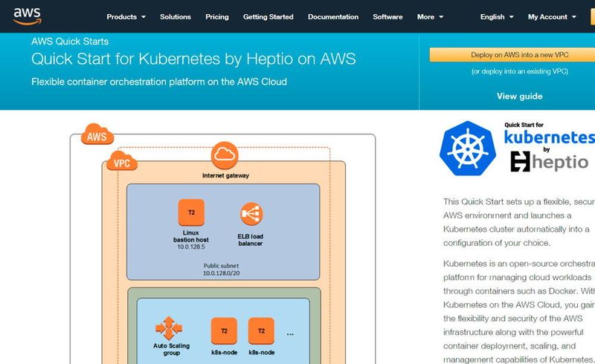Viewport: 595px width, 364px height.
Task: Click the Internet gateway icon
Action: 225,155
